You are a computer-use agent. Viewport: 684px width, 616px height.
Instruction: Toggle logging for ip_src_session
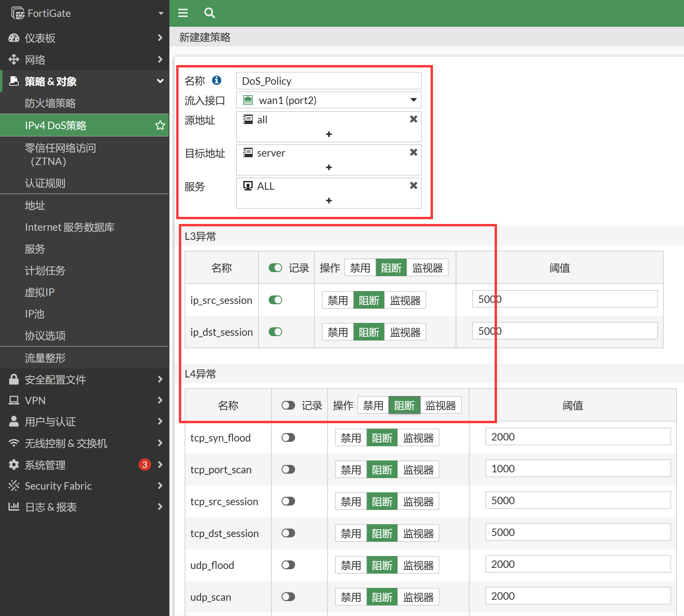point(275,300)
